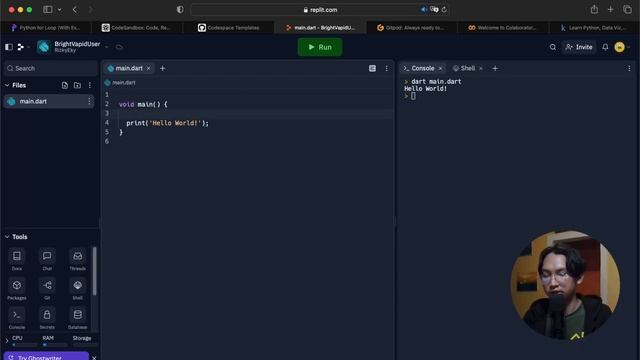Click the Safari privacy shield icon

[x=180, y=9]
